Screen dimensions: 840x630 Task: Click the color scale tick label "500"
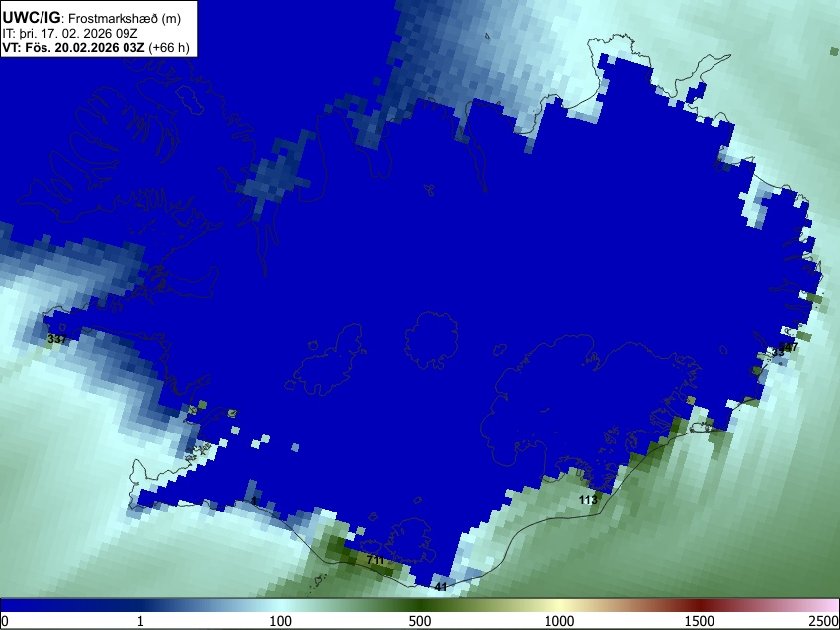[x=420, y=621]
